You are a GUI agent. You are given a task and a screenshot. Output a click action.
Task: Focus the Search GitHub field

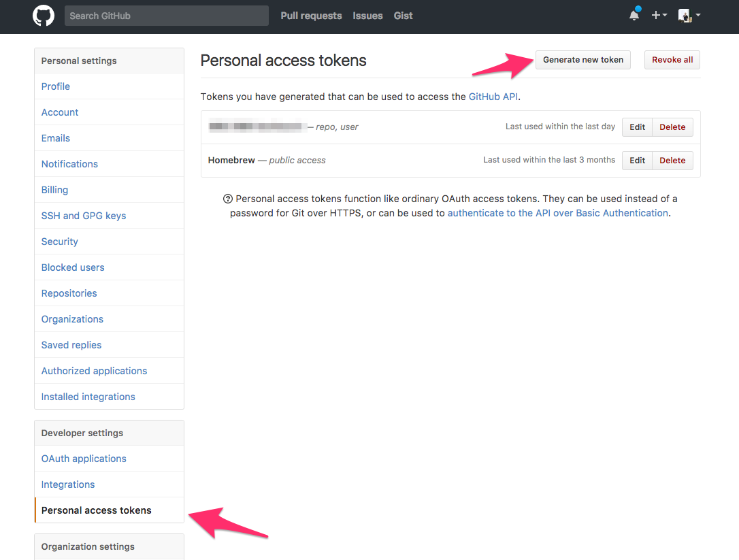point(166,16)
